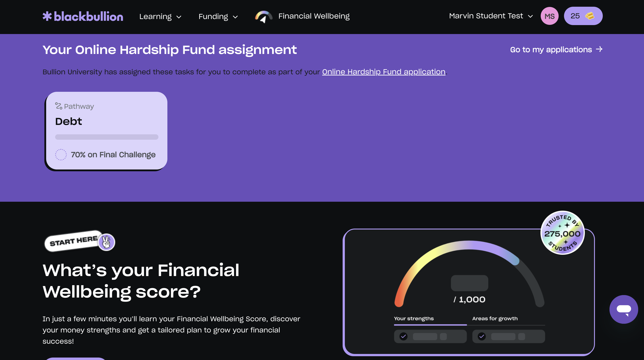
Task: Expand the Funding dropdown menu
Action: coord(218,17)
